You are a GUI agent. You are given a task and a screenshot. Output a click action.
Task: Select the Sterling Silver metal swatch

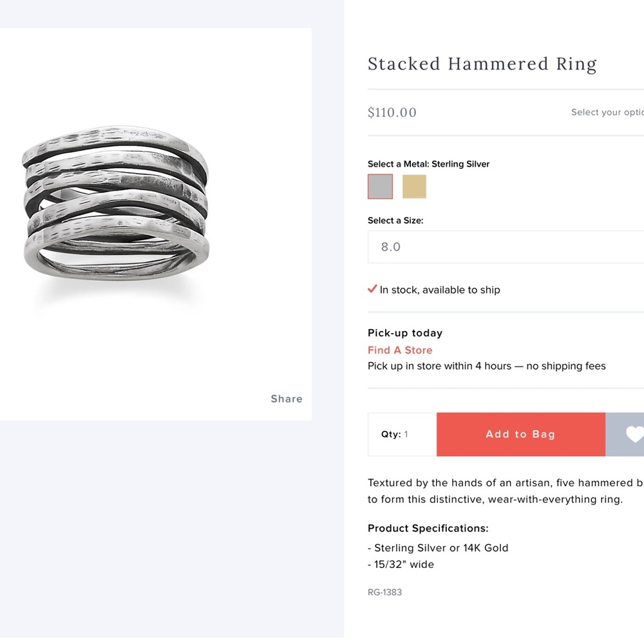tap(380, 186)
